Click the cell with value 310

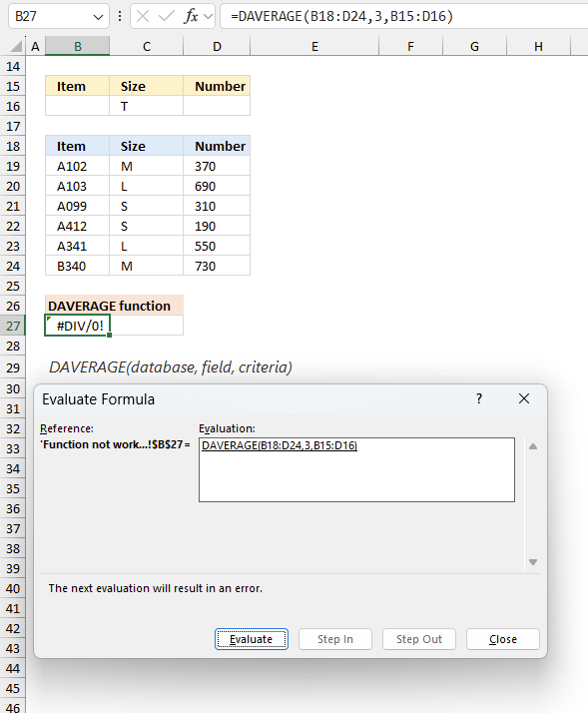[x=217, y=207]
